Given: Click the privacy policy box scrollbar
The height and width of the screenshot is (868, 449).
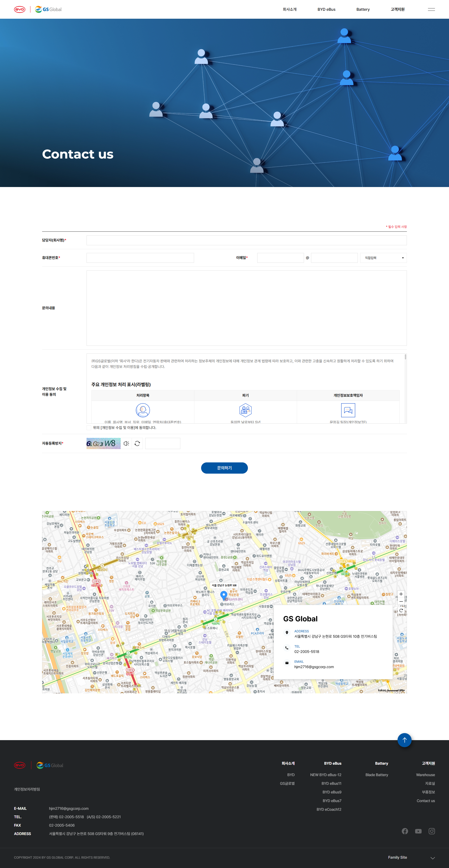Looking at the screenshot, I should tap(405, 357).
